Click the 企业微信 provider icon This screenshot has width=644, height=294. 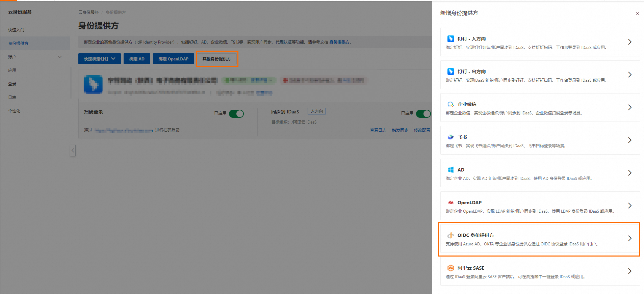(x=450, y=104)
